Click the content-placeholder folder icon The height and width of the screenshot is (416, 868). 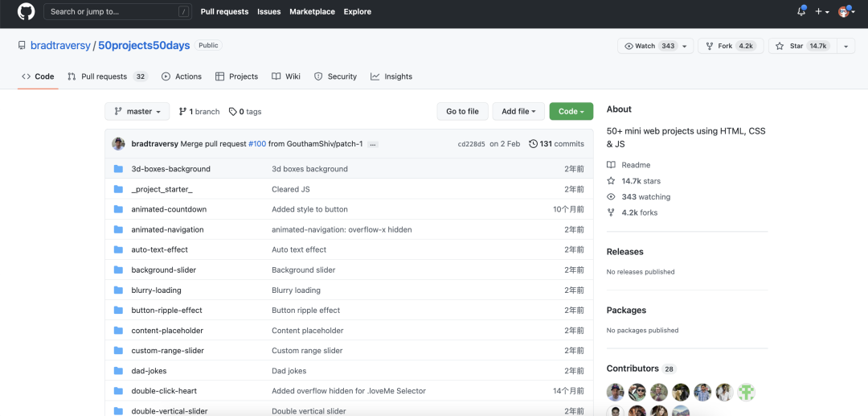(118, 331)
